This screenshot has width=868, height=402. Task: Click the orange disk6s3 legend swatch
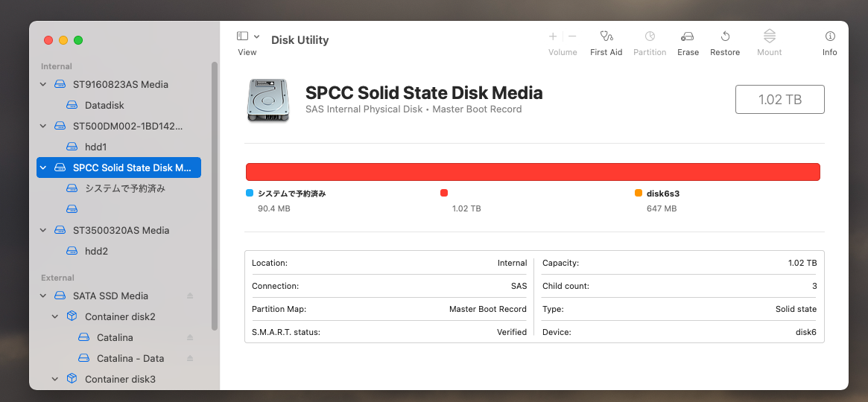[639, 194]
